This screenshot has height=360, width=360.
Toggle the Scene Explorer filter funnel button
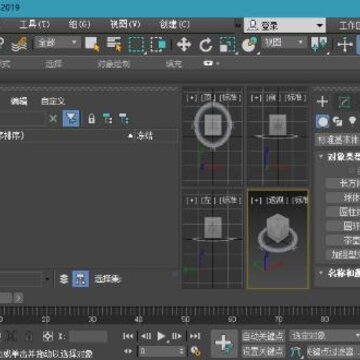point(71,118)
